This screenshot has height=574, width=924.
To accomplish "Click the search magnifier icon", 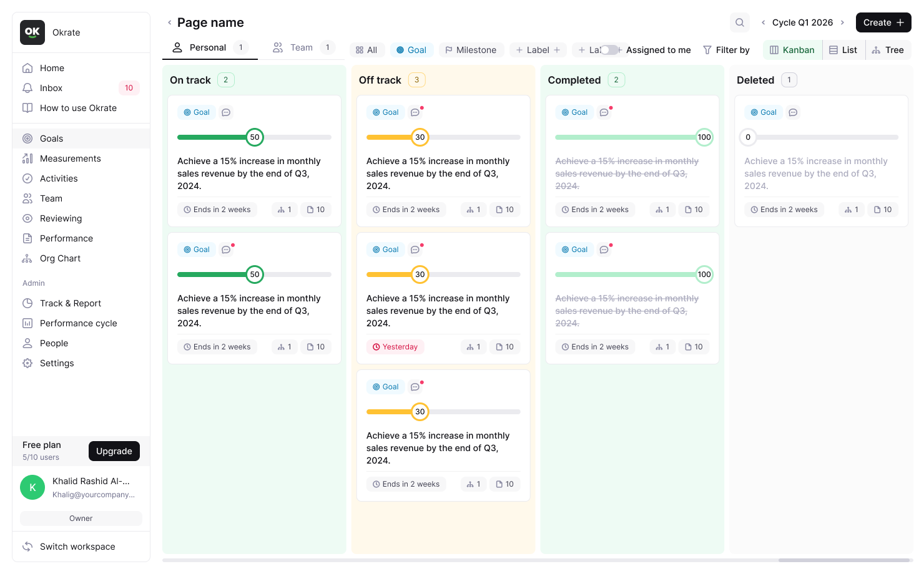I will 740,22.
